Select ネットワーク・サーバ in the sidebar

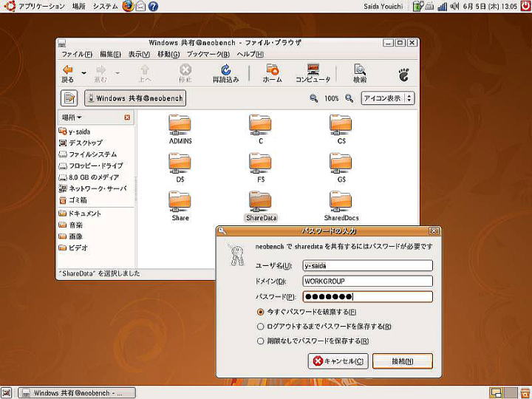click(x=92, y=188)
